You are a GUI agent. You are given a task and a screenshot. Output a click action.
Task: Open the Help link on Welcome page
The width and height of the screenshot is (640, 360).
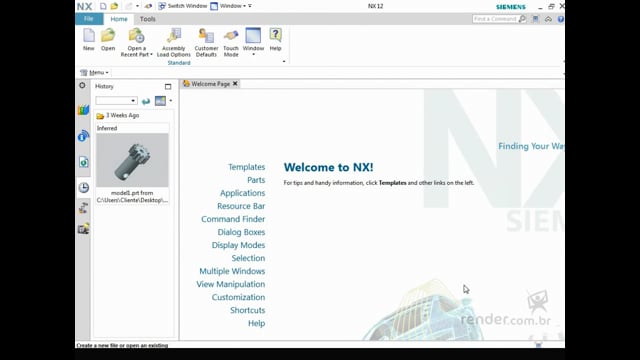[x=256, y=324]
